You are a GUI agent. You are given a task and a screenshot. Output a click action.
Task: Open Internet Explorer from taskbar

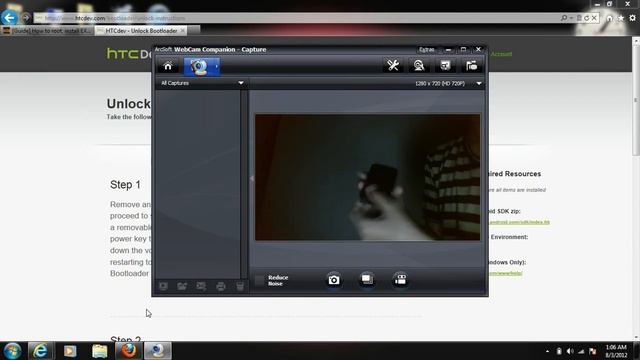tap(40, 351)
